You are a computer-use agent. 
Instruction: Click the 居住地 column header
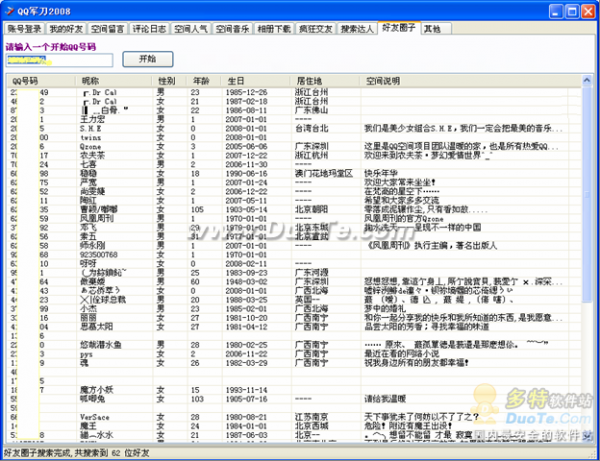312,80
